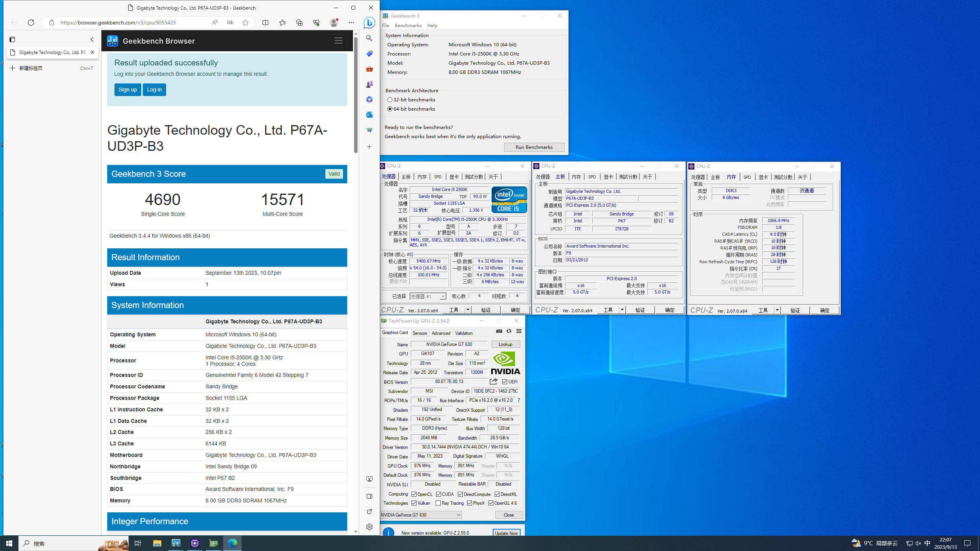Screen dimensions: 980x551
Task: Open tools dropdown arrow in memory CPU-Z
Action: coord(777,310)
